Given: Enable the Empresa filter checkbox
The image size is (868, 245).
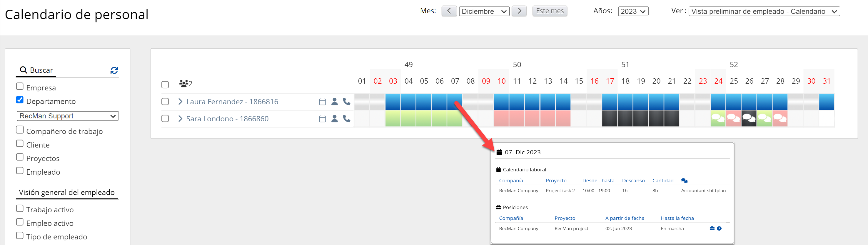Looking at the screenshot, I should pyautogui.click(x=20, y=86).
